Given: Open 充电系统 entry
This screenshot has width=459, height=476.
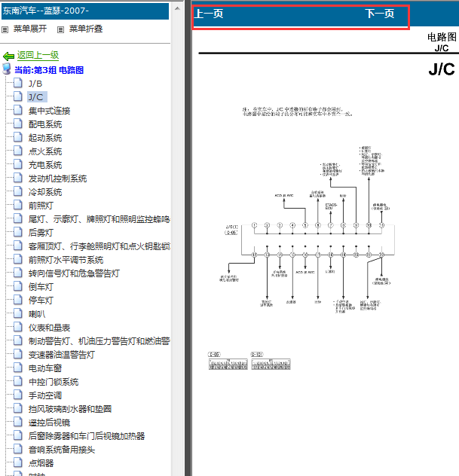Looking at the screenshot, I should pyautogui.click(x=45, y=165).
